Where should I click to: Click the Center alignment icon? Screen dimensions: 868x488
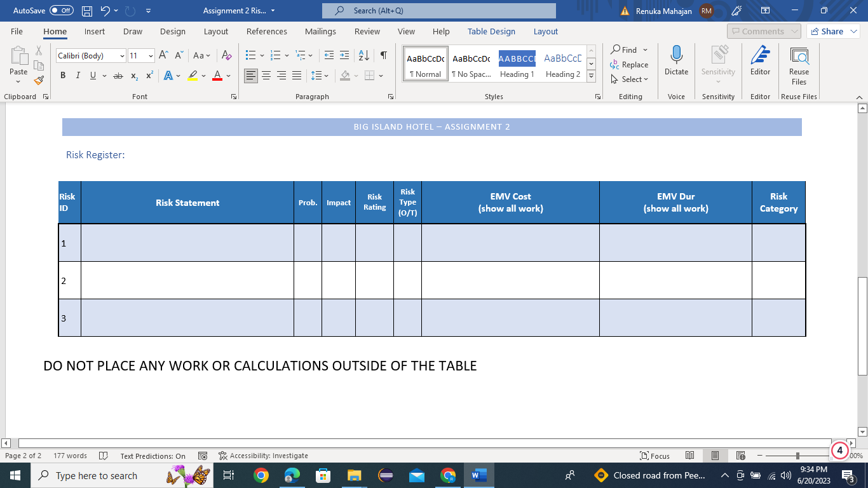(266, 76)
